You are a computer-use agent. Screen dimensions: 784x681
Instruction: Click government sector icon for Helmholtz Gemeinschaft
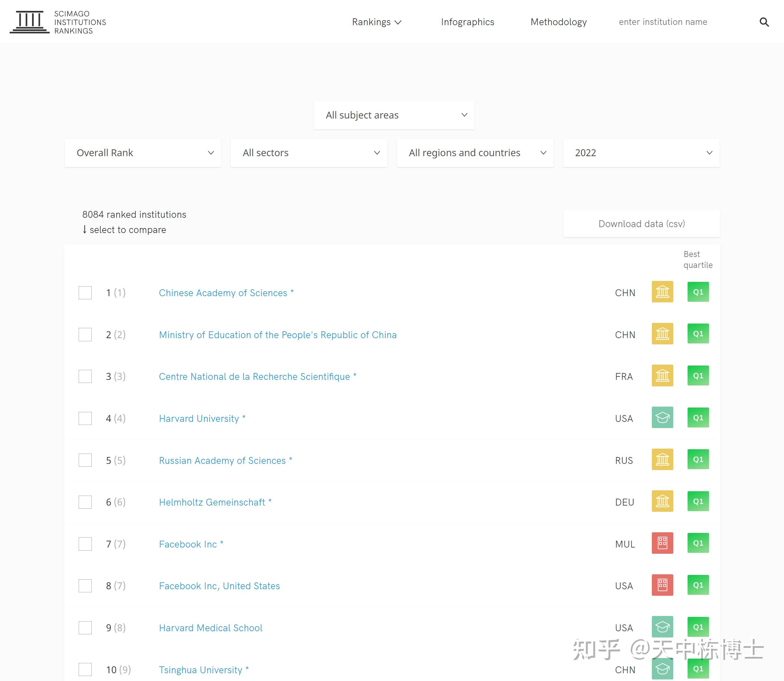662,501
